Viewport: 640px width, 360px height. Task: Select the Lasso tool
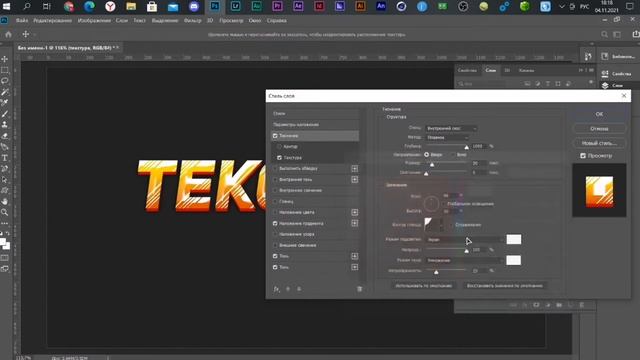(5, 81)
